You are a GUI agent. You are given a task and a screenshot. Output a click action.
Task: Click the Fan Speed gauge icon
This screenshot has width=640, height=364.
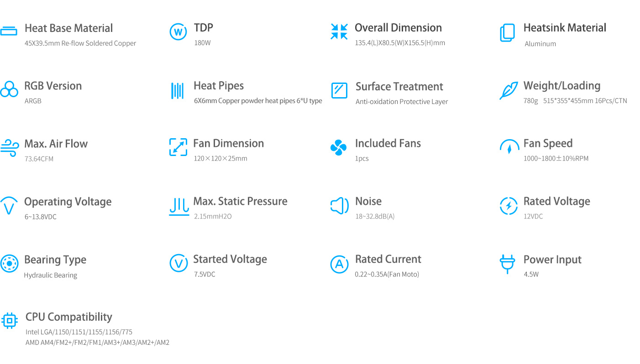(509, 147)
